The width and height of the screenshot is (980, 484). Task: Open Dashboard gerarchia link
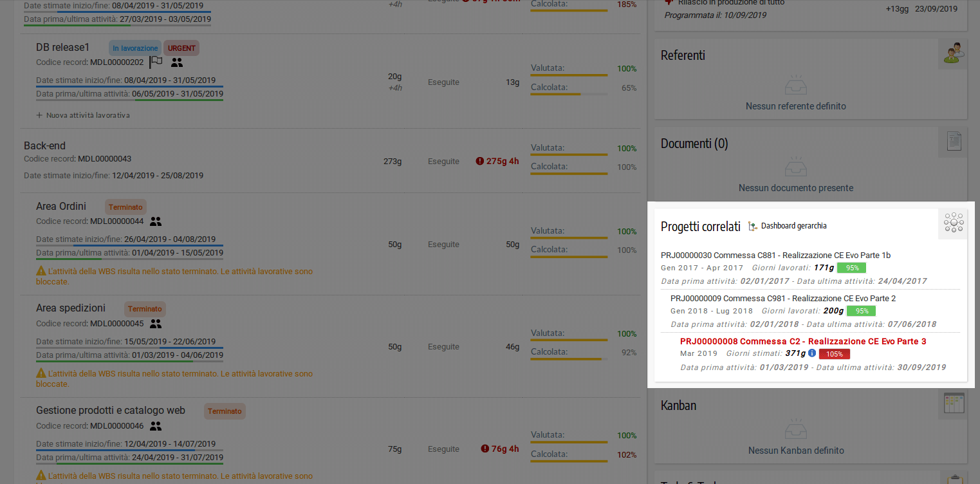[788, 226]
